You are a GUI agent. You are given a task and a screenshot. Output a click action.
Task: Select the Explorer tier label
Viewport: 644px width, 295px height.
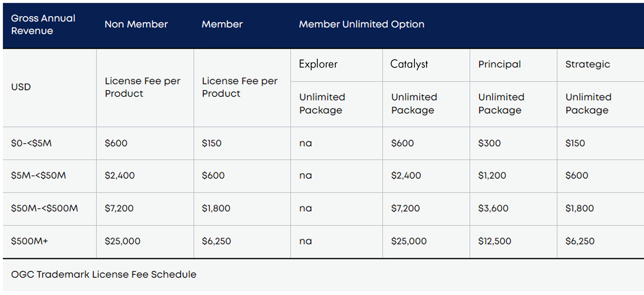click(x=318, y=64)
